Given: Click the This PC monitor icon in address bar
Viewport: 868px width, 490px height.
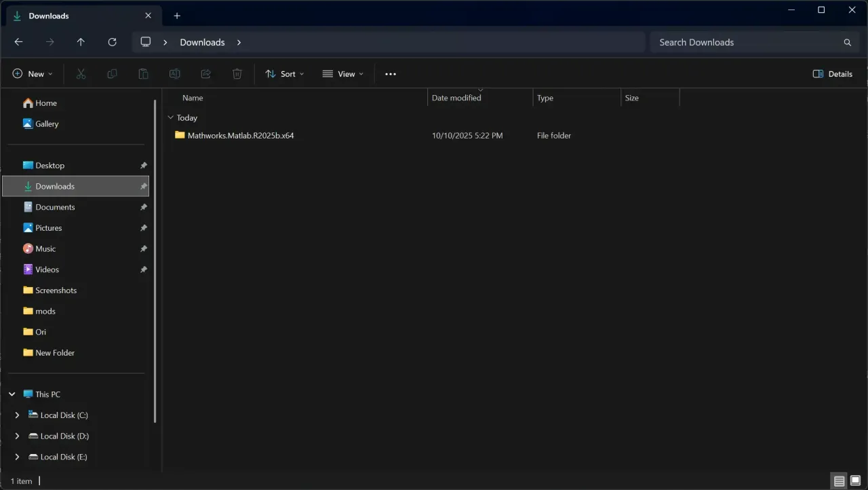Looking at the screenshot, I should pyautogui.click(x=145, y=42).
